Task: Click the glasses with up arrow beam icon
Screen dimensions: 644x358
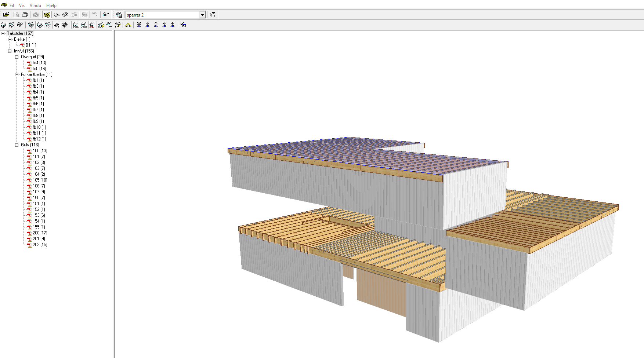Action: [x=117, y=25]
